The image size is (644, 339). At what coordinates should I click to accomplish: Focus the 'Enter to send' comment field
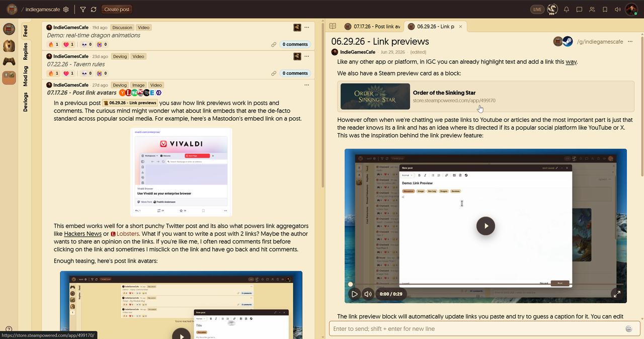[x=477, y=328]
